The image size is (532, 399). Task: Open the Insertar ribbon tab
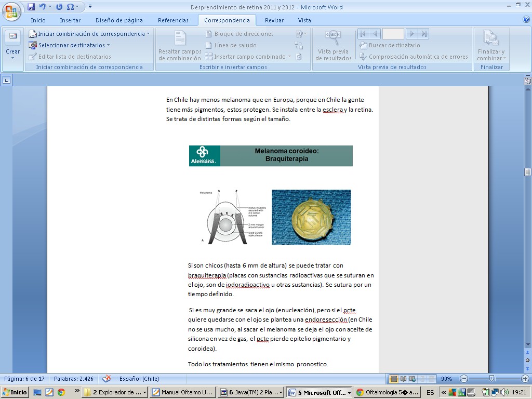pos(70,20)
